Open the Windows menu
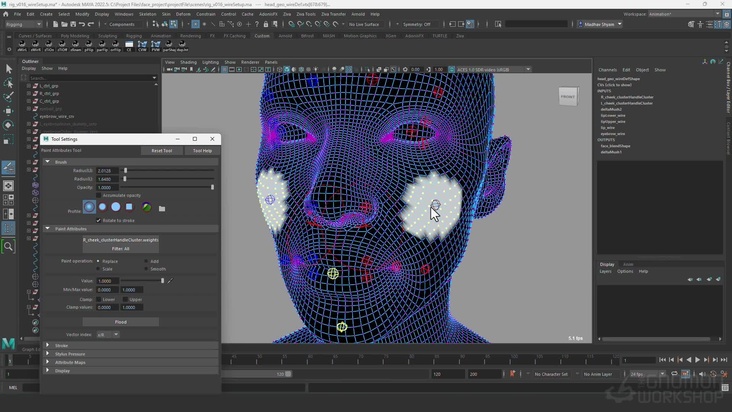This screenshot has width=732, height=412. click(124, 14)
